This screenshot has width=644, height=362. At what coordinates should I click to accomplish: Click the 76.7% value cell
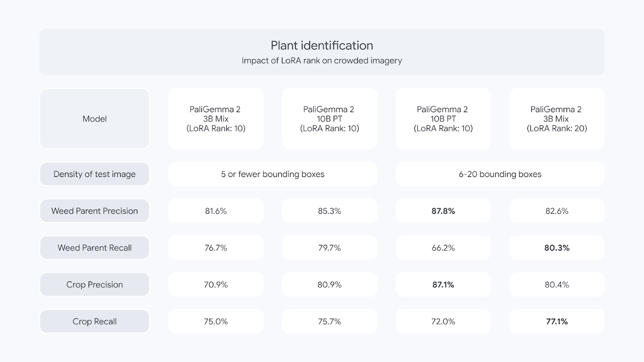[x=216, y=248]
